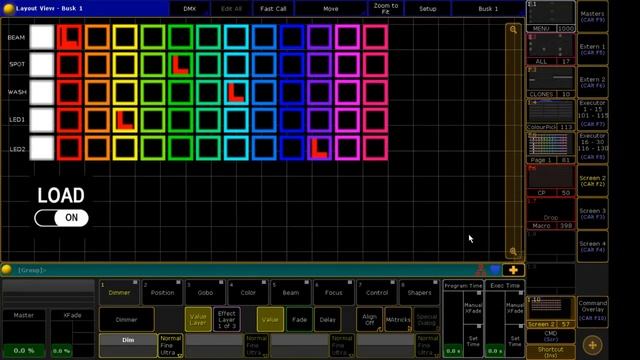Click the Masters button

(x=593, y=16)
